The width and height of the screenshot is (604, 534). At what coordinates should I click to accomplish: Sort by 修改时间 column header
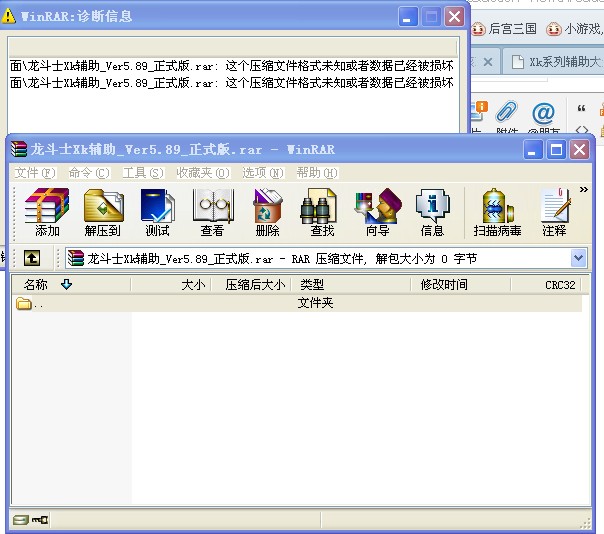pyautogui.click(x=461, y=285)
